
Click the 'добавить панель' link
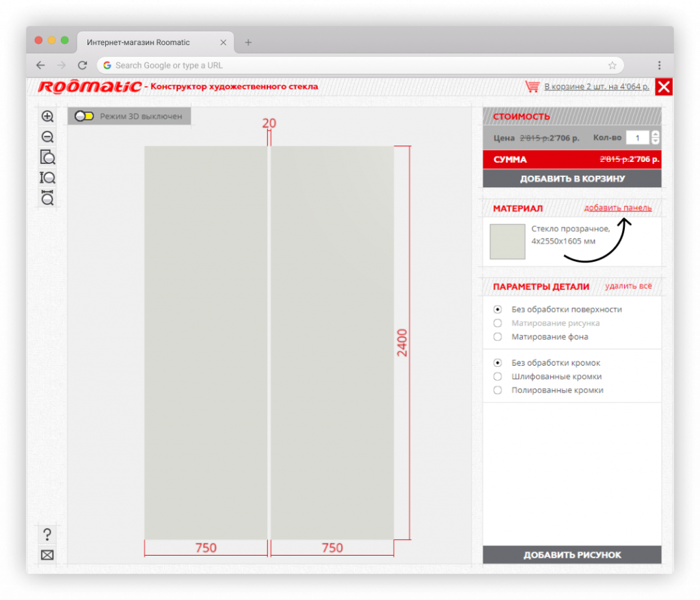click(617, 208)
